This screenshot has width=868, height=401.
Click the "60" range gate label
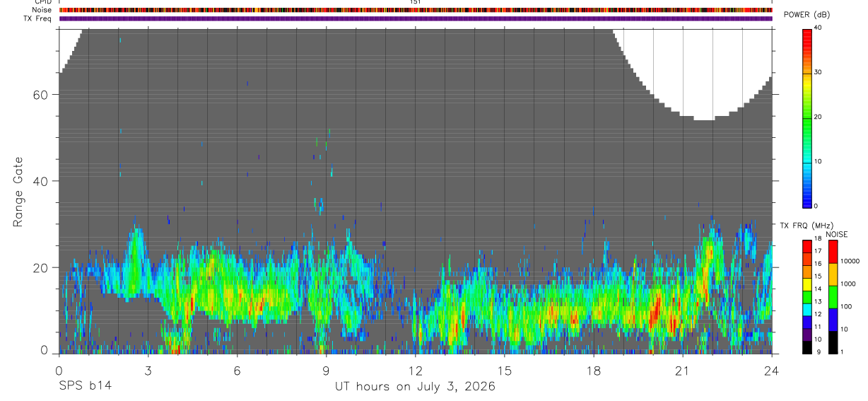click(x=40, y=95)
